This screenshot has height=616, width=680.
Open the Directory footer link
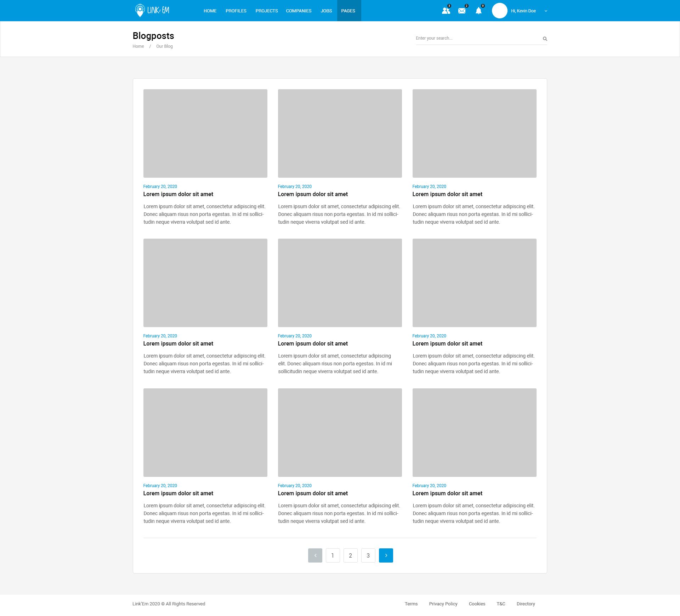point(526,604)
